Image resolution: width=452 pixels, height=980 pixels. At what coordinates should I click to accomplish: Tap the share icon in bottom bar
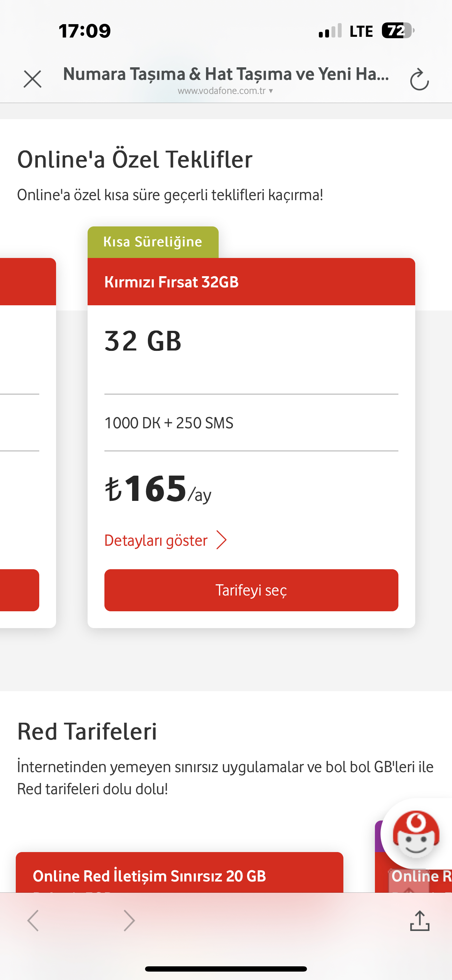click(x=420, y=920)
